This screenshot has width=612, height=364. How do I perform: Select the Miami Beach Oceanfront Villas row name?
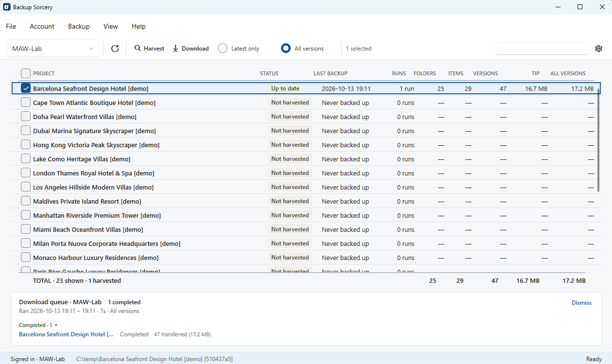click(88, 230)
